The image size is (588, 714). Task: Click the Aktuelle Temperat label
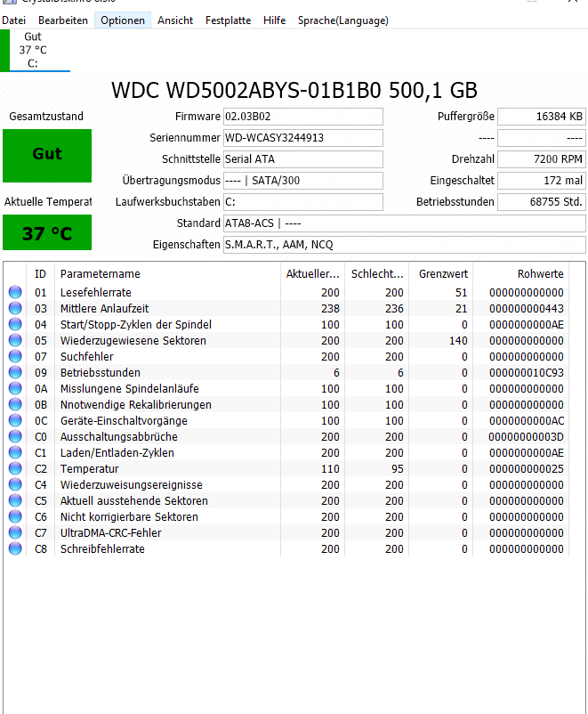[x=48, y=202]
